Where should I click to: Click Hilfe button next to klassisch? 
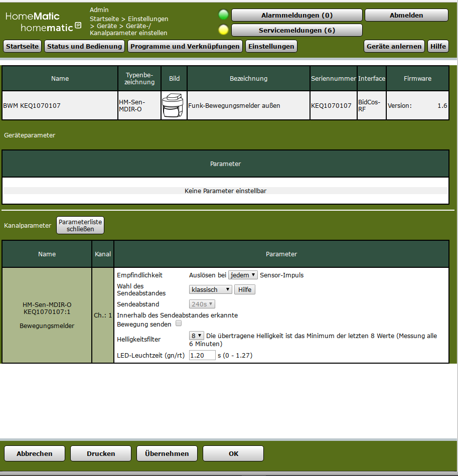pos(245,289)
